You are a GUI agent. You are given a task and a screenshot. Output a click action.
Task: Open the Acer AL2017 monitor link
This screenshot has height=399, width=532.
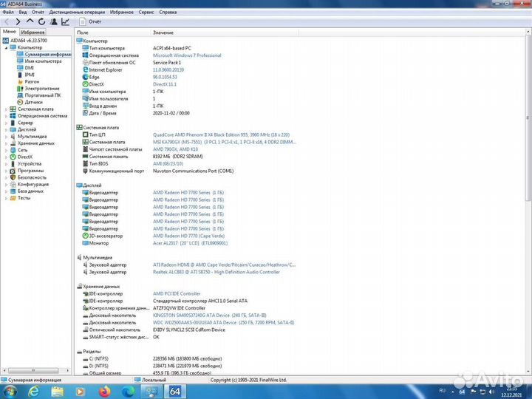coord(190,243)
